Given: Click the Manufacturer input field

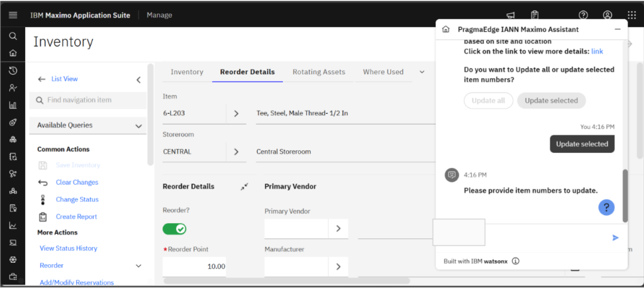Looking at the screenshot, I should [296, 267].
